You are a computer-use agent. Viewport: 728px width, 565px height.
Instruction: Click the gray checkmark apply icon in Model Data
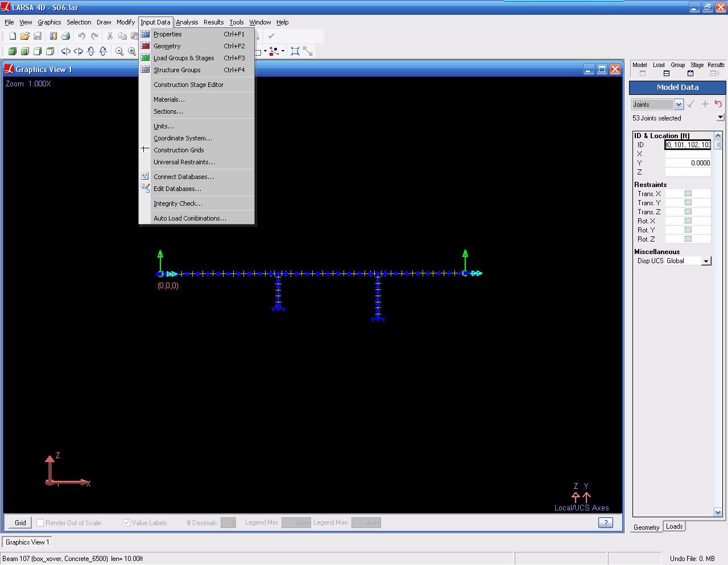pyautogui.click(x=691, y=104)
